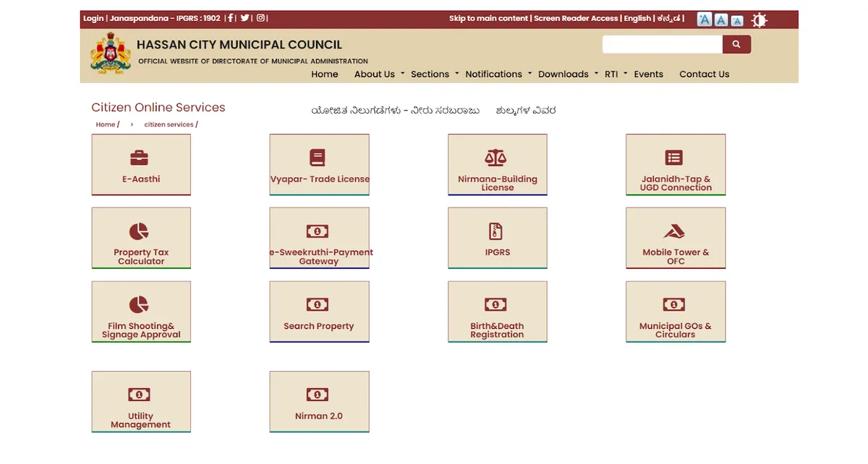Open Property Tax Calculator pie chart icon
Image resolution: width=868 pixels, height=464 pixels.
[140, 228]
